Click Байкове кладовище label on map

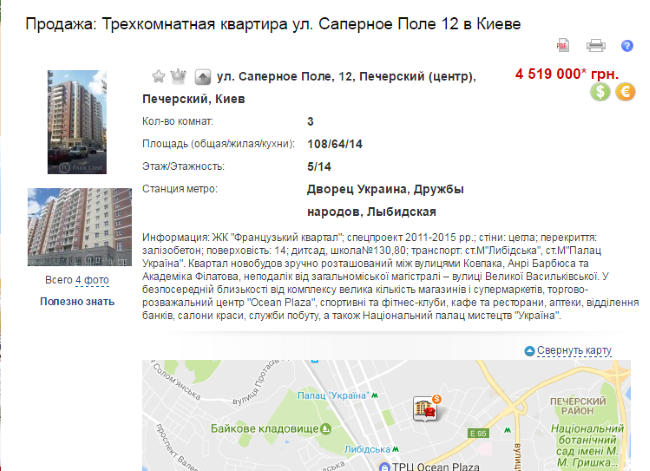coord(271,429)
